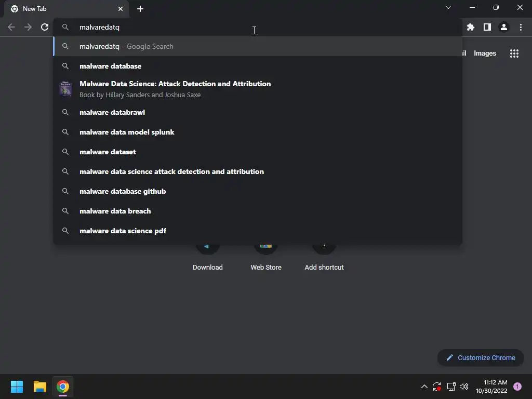The width and height of the screenshot is (532, 399).
Task: Open the Extensions puzzle icon
Action: click(470, 27)
